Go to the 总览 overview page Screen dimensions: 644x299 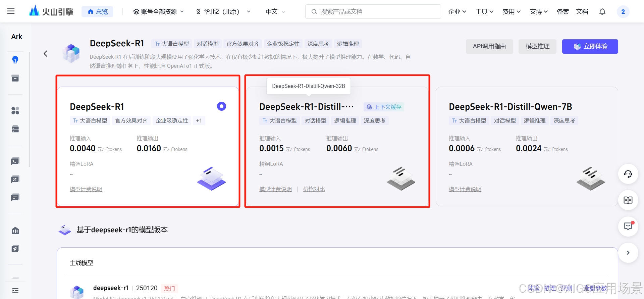pyautogui.click(x=98, y=11)
